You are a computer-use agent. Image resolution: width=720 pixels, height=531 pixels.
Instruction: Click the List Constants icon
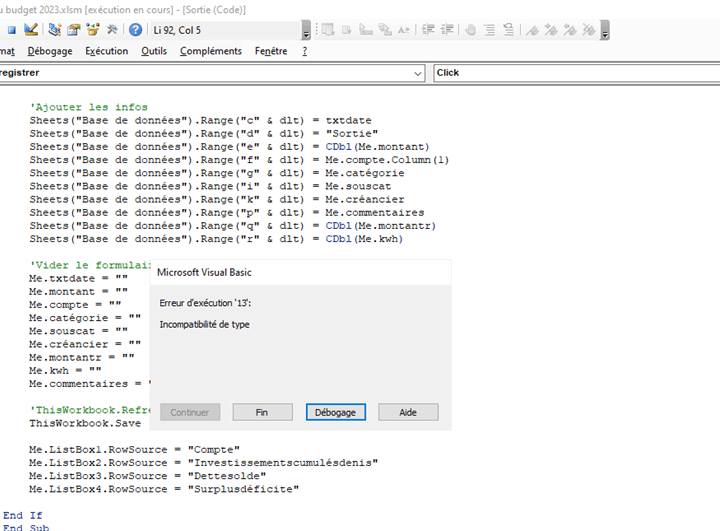click(347, 30)
